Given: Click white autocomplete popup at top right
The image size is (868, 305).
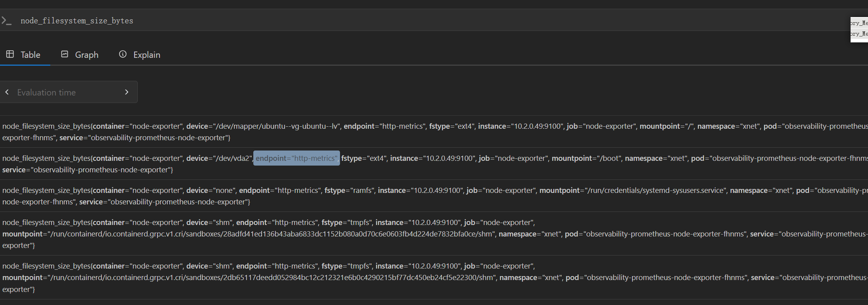Looking at the screenshot, I should point(859,29).
